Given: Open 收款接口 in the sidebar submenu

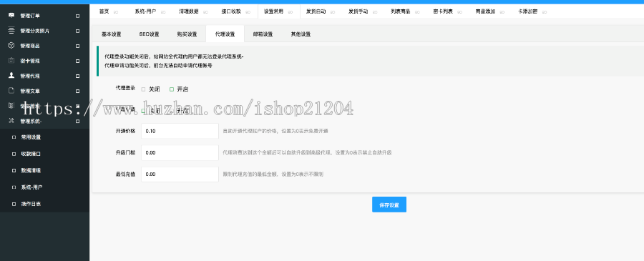Looking at the screenshot, I should 31,154.
